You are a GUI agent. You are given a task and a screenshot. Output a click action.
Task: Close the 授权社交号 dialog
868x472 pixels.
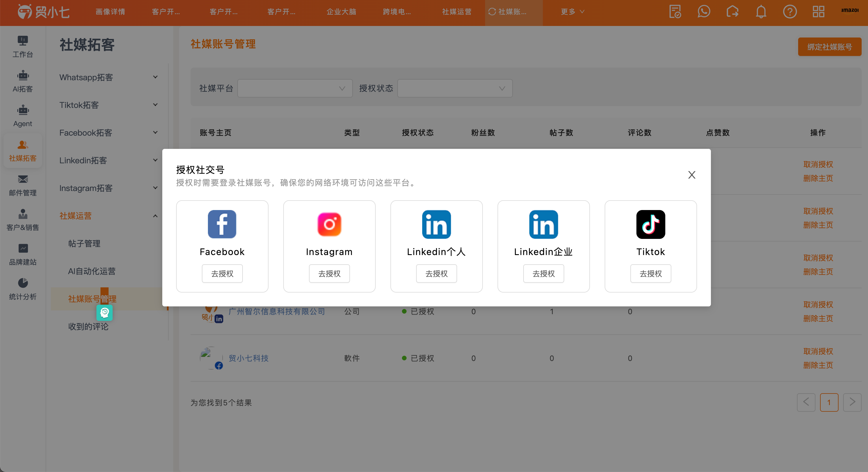(x=692, y=175)
